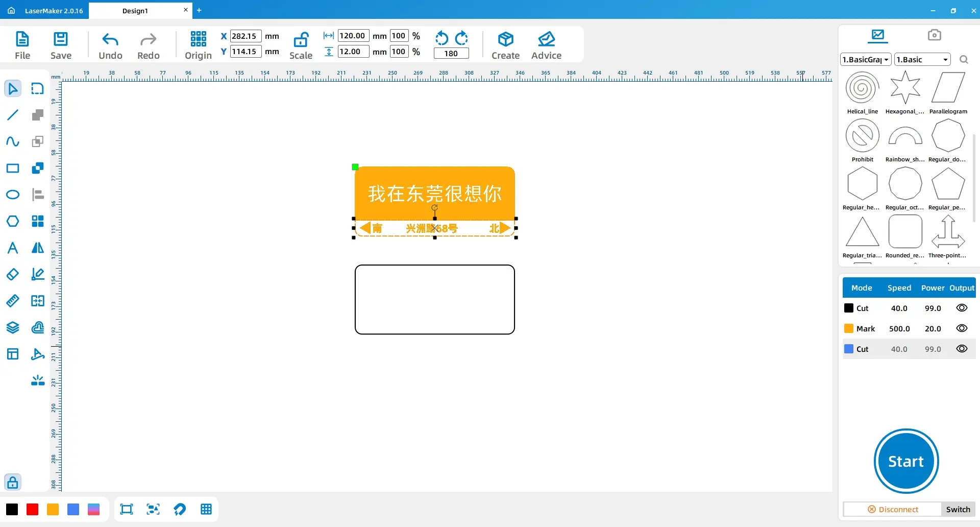Viewport: 980px width, 527px height.
Task: Go to the LaserMaker home tab
Action: click(x=46, y=10)
